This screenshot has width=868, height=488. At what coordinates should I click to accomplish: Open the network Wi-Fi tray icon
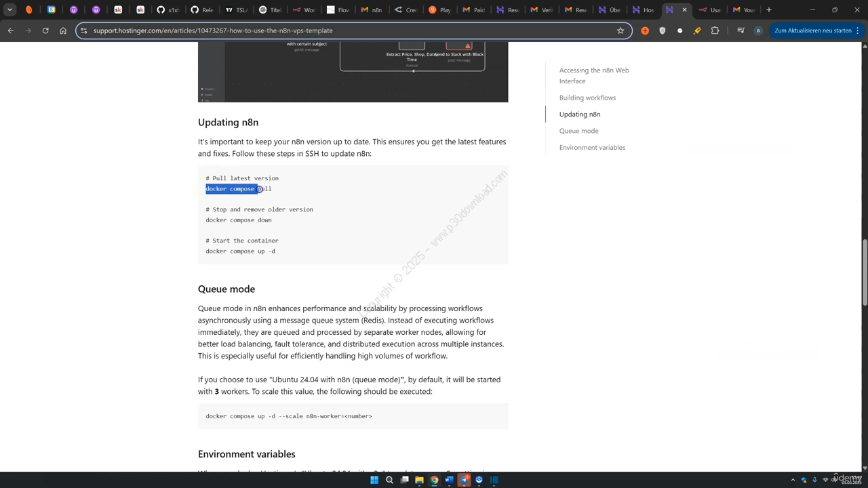[825, 480]
